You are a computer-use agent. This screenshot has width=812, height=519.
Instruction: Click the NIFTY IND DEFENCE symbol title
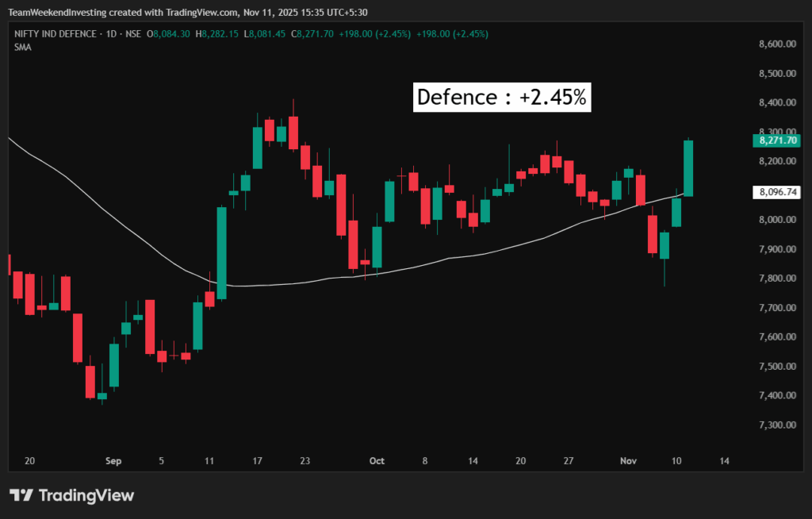(x=57, y=34)
